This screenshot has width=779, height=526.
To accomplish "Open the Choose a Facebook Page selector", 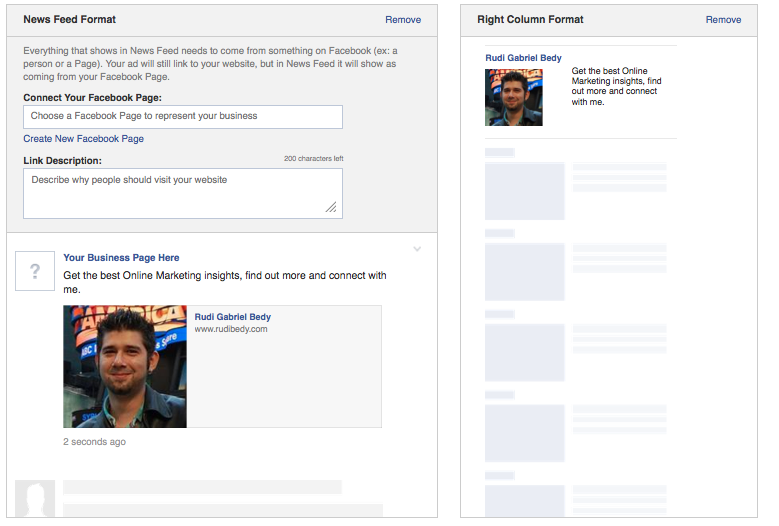I will coord(183,116).
